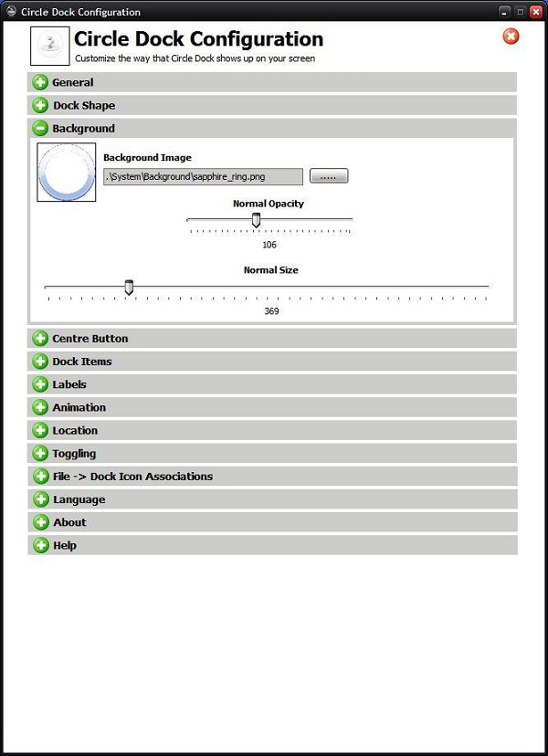Click the General section header label
The width and height of the screenshot is (548, 756).
pyautogui.click(x=73, y=82)
